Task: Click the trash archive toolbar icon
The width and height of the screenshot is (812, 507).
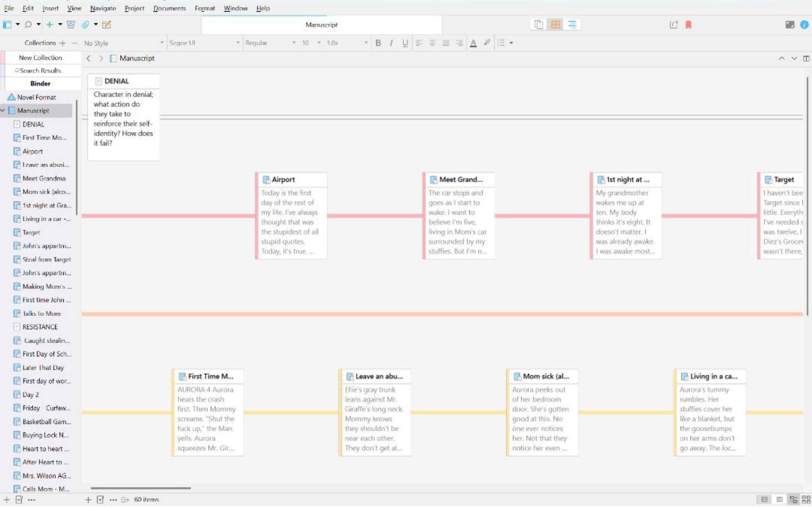Action: [71, 25]
